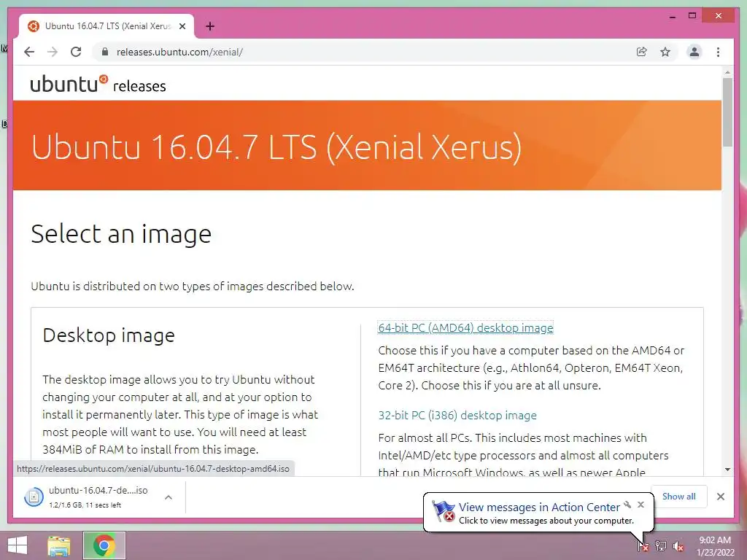The height and width of the screenshot is (560, 747).
Task: Dismiss the Action Center balloon
Action: tap(640, 505)
